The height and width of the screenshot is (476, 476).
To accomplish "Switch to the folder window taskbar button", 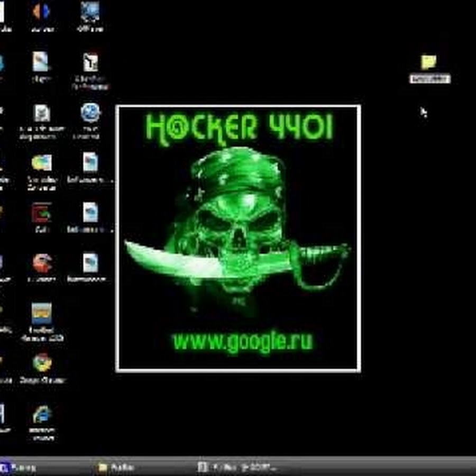I will pos(116,468).
